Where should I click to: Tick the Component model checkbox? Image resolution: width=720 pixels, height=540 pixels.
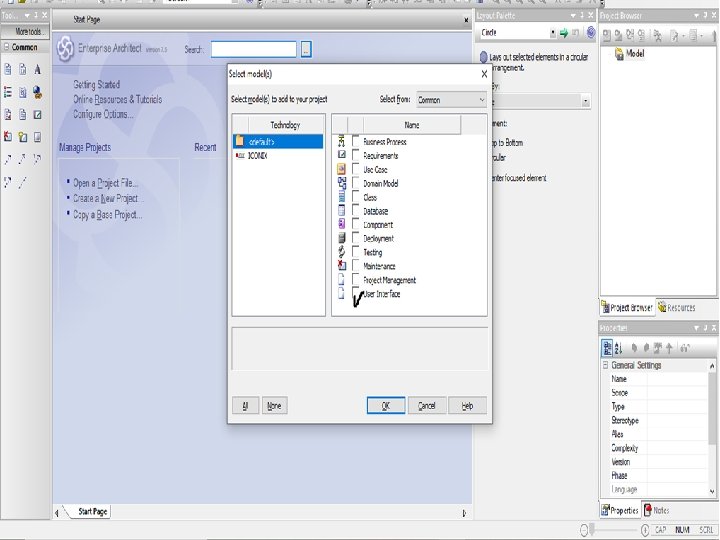click(x=356, y=224)
